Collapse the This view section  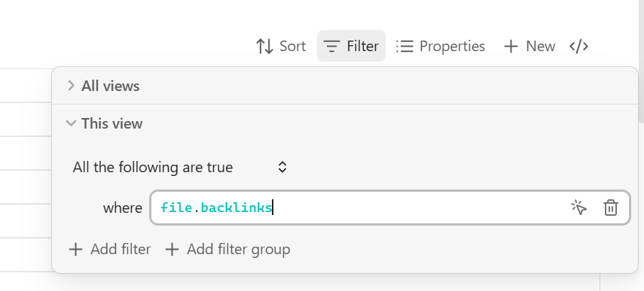coord(71,123)
